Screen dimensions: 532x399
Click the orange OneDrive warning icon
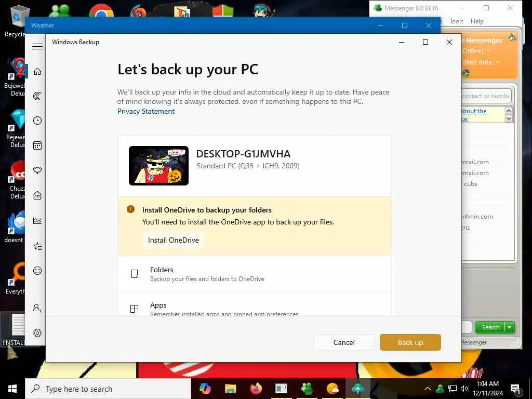coord(130,209)
